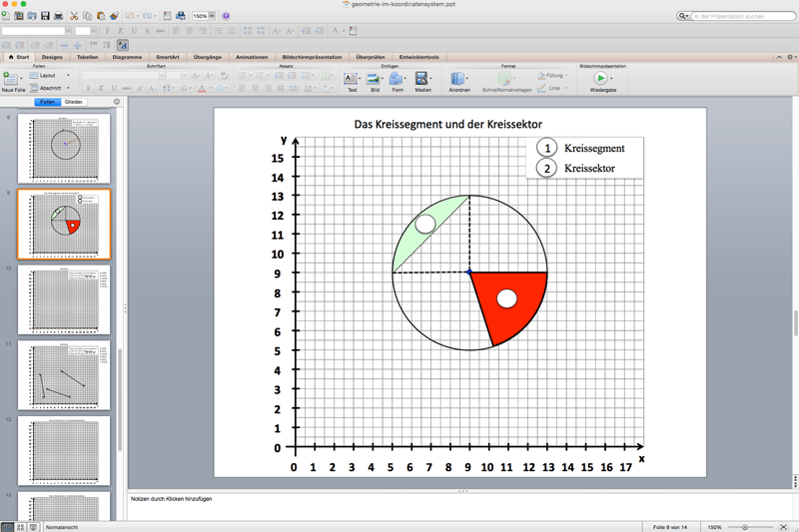Open the SmartArt ribbon tab
The width and height of the screenshot is (799, 532).
(168, 57)
